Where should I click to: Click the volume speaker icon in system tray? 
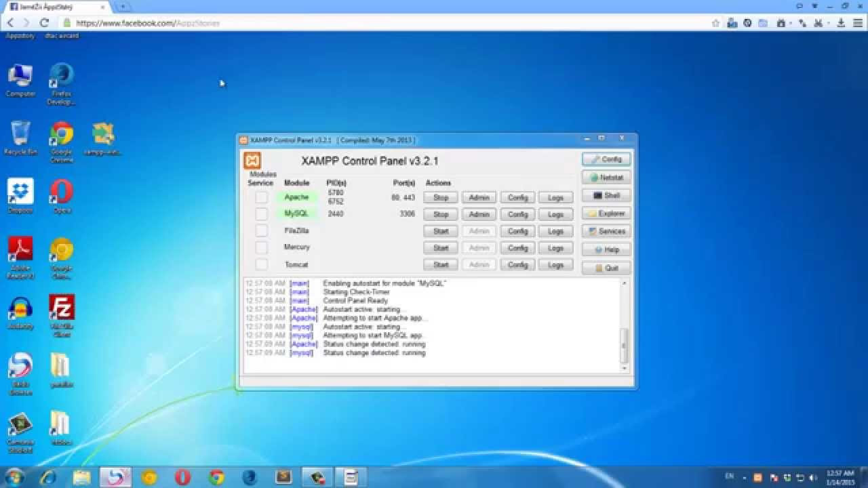pyautogui.click(x=813, y=477)
